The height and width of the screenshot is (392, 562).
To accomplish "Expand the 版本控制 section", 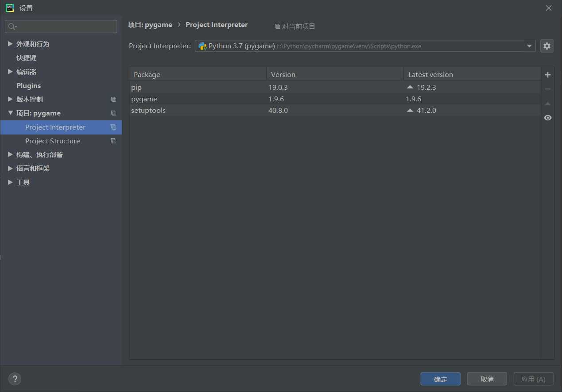I will pyautogui.click(x=10, y=99).
